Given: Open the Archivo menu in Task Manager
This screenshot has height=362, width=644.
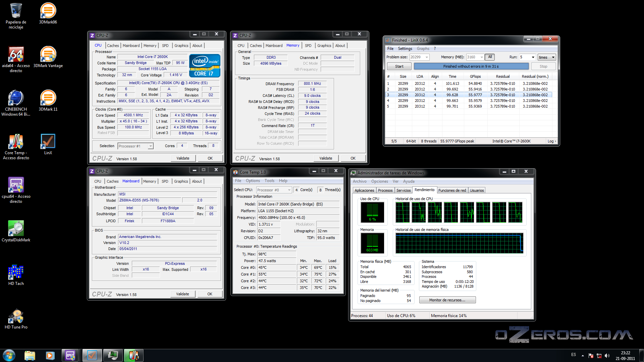Looking at the screenshot, I should click(x=359, y=181).
